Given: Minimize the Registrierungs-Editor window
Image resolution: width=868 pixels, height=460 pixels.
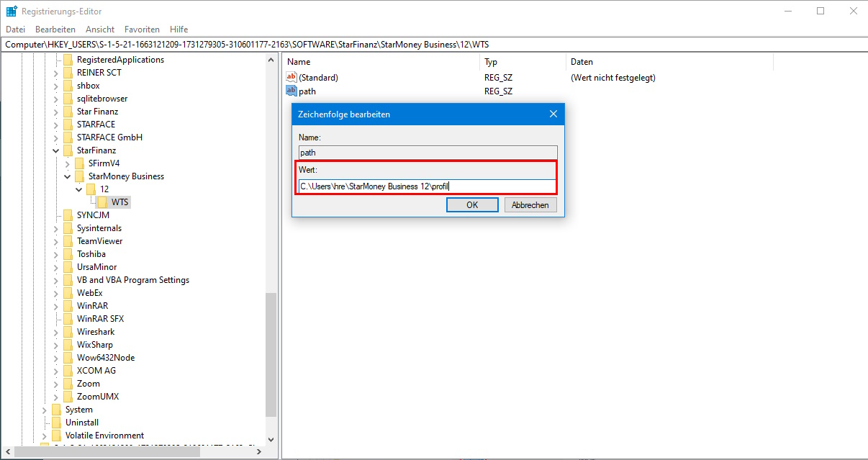Looking at the screenshot, I should click(788, 11).
